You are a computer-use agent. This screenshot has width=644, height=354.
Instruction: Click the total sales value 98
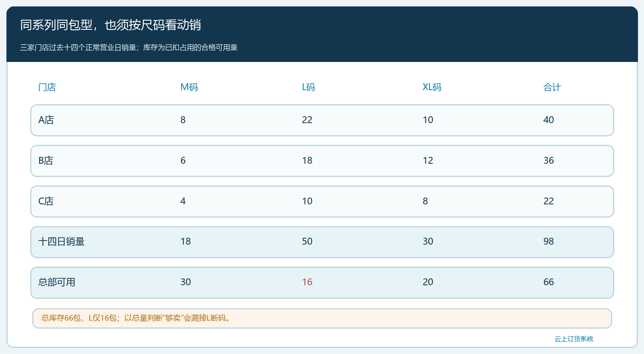[x=549, y=241]
